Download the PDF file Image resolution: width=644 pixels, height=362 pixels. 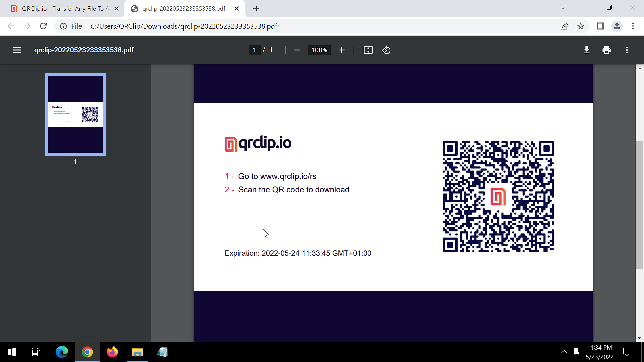coord(587,50)
